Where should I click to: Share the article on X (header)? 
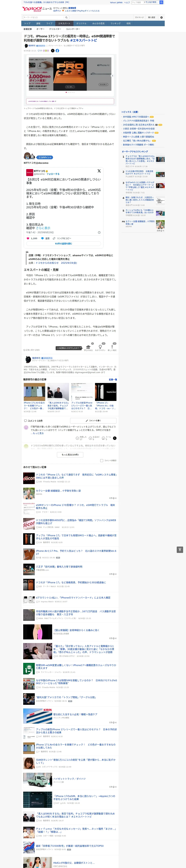53,50
